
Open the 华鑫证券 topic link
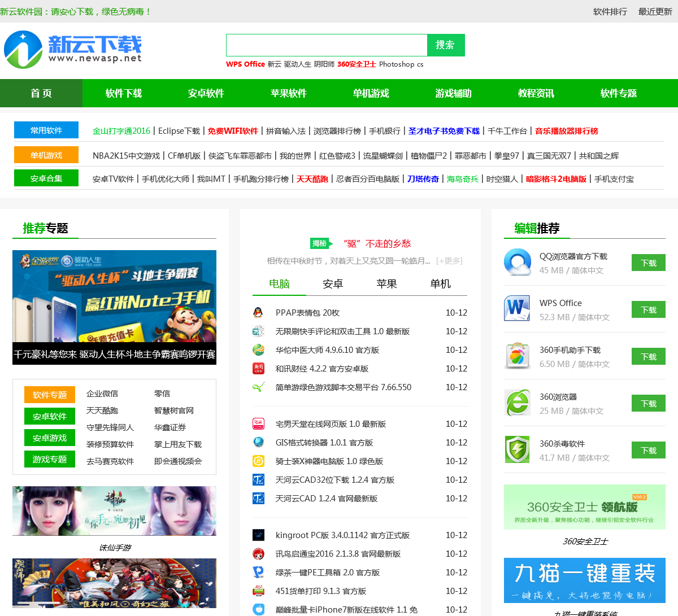(x=170, y=427)
